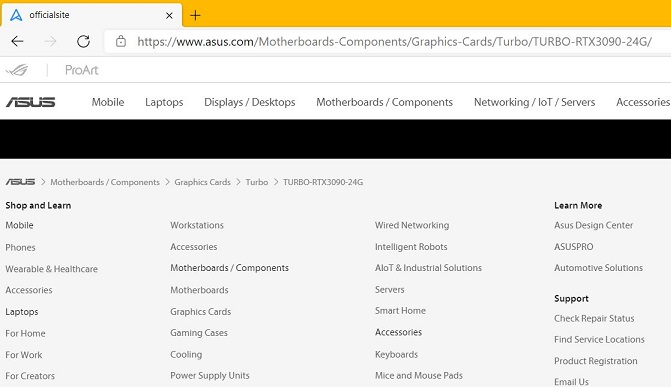This screenshot has width=671, height=387.
Task: Click the Learn More heading
Action: [x=578, y=205]
